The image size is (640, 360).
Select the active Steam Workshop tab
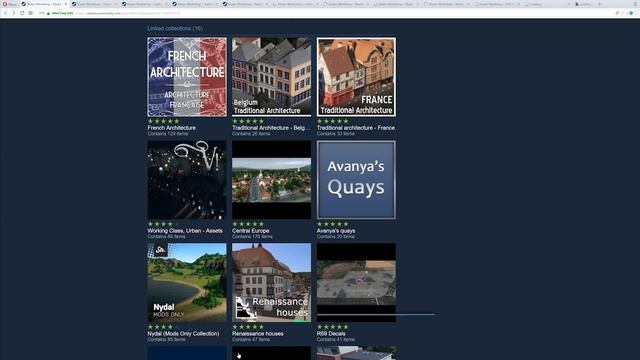tap(43, 4)
